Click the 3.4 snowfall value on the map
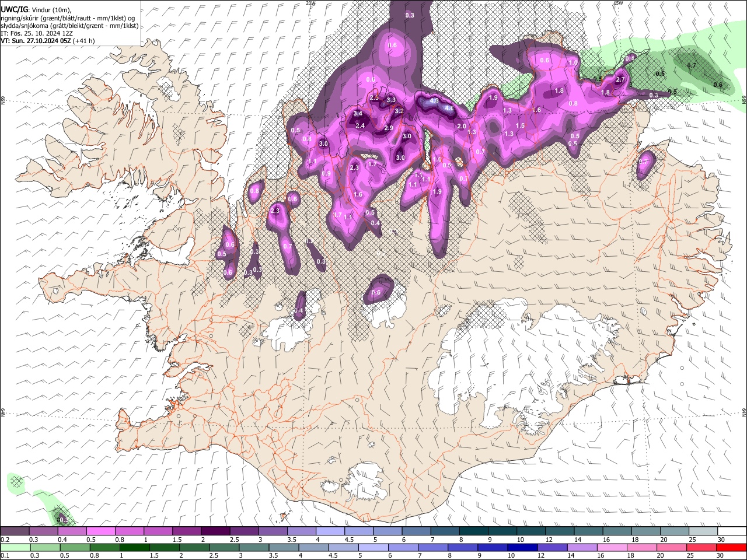Image resolution: width=747 pixels, height=560 pixels. point(358,113)
